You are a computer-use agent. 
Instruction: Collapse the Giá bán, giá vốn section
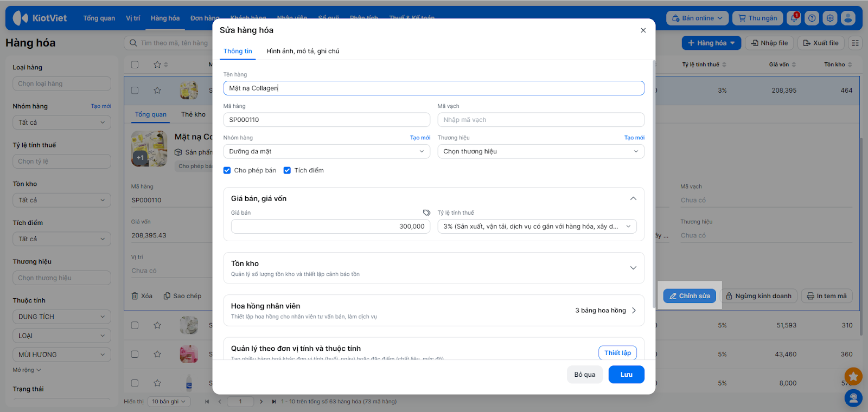633,198
